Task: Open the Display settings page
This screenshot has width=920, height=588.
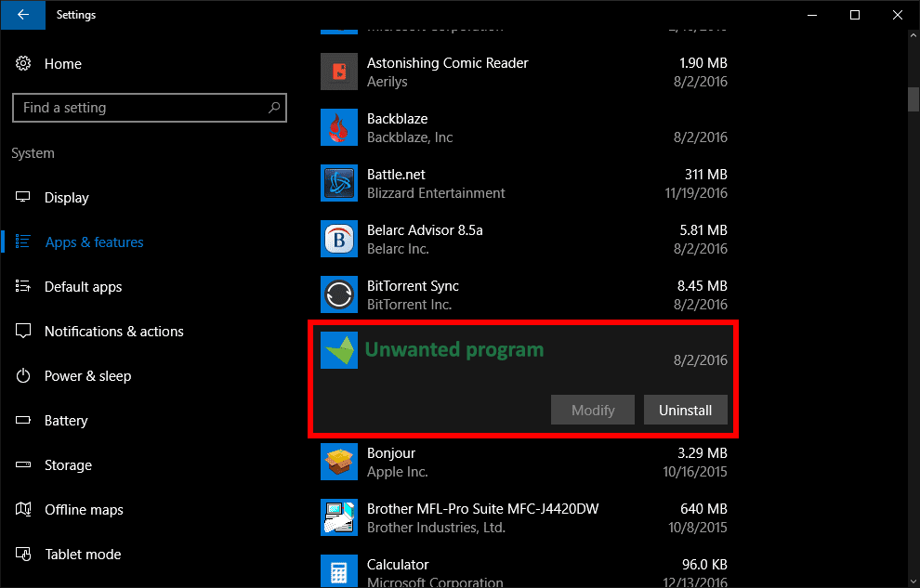Action: 66,198
